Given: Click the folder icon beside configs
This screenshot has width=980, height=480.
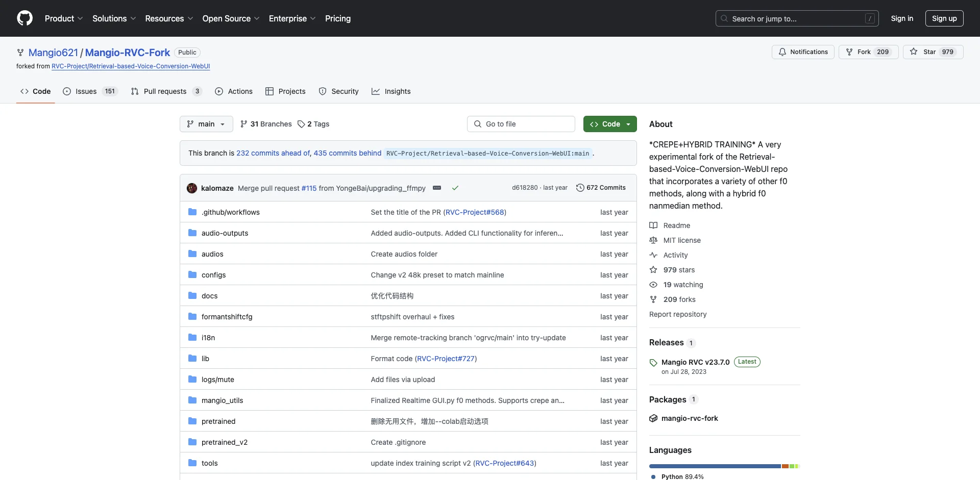Looking at the screenshot, I should point(192,275).
